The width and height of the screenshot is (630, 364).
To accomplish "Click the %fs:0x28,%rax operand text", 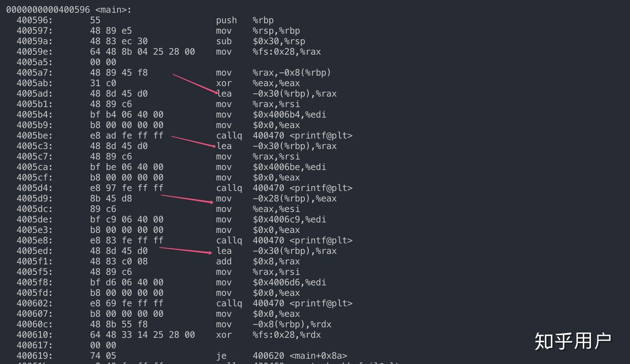I will [x=286, y=52].
